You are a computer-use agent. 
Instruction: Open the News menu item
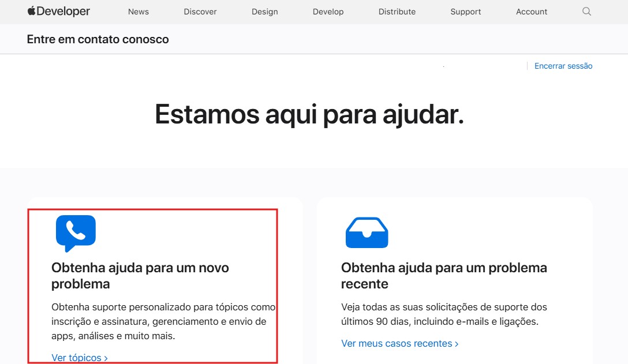click(x=138, y=12)
